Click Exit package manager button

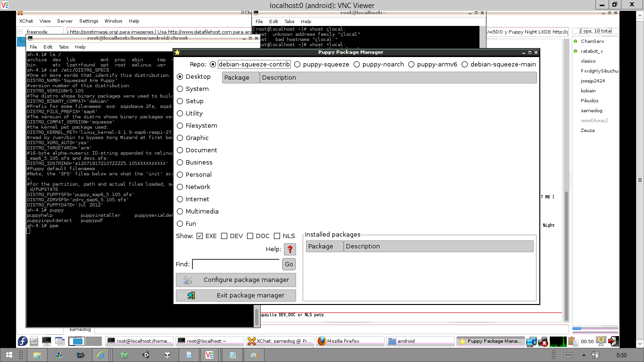tap(236, 295)
